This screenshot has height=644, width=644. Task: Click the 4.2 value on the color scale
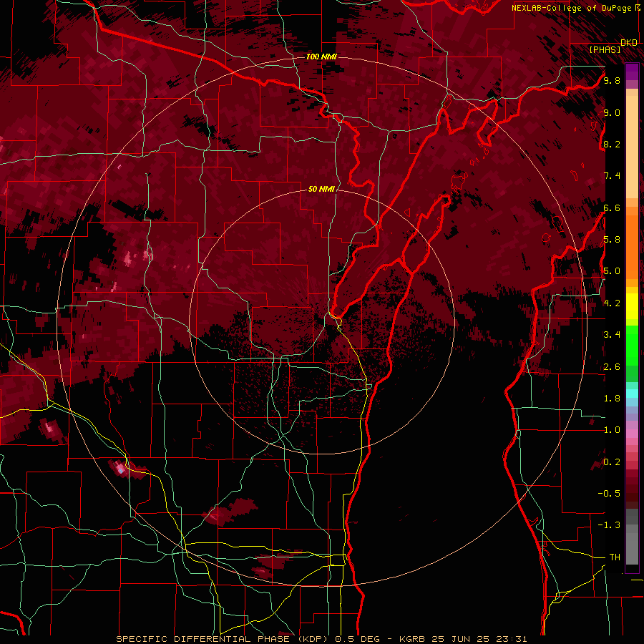coord(612,303)
